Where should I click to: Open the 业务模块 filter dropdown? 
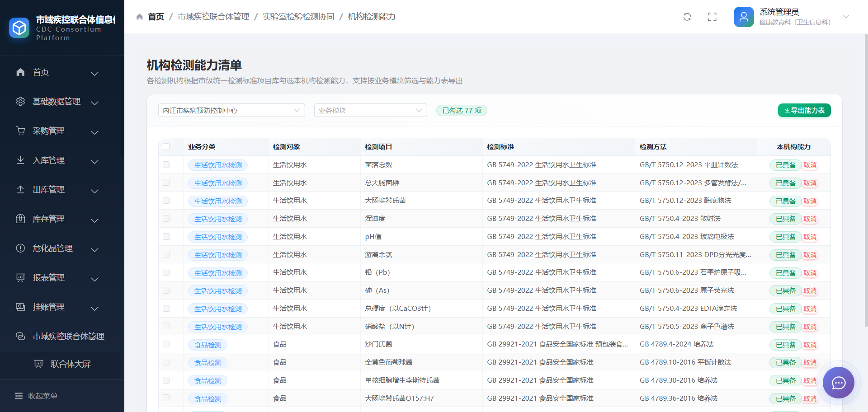371,110
